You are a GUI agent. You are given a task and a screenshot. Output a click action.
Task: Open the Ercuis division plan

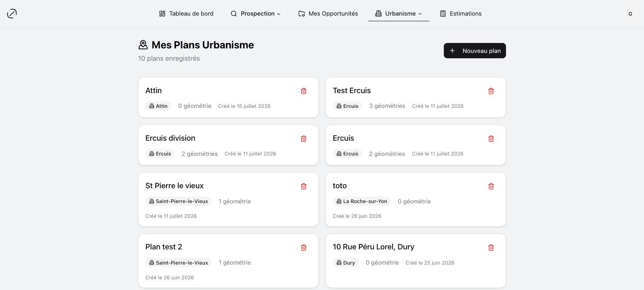(x=170, y=138)
